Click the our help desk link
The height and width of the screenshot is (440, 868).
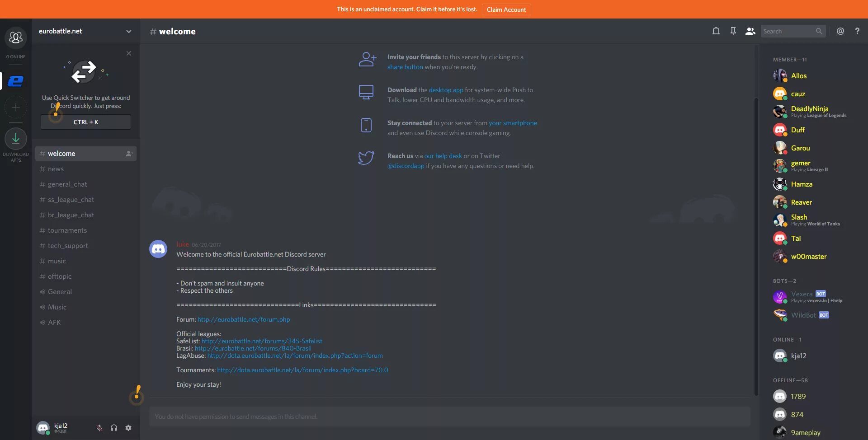click(443, 156)
